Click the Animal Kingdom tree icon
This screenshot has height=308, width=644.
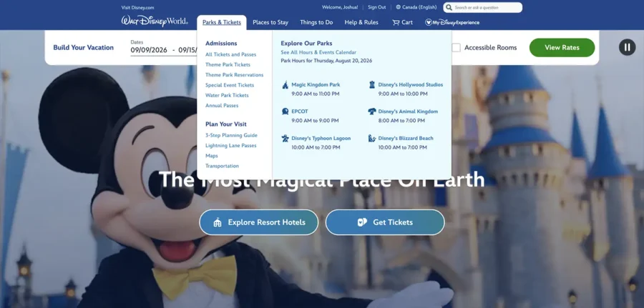371,111
